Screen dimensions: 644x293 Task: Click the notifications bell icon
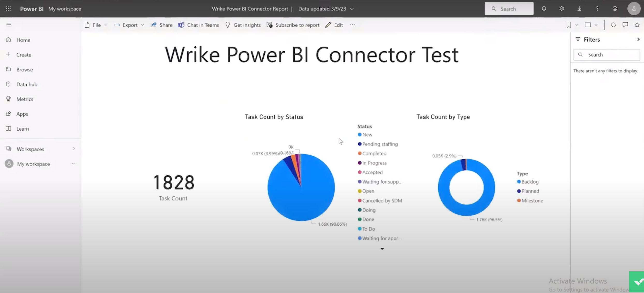click(x=544, y=9)
